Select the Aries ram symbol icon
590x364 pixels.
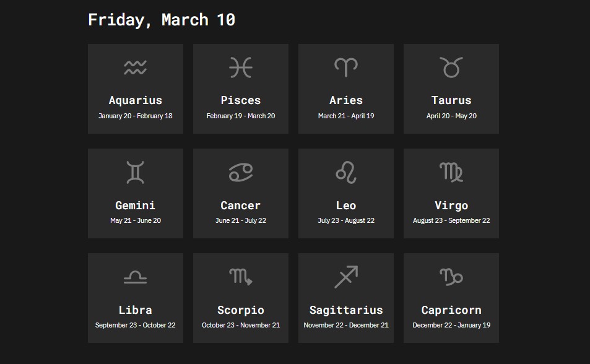click(345, 67)
